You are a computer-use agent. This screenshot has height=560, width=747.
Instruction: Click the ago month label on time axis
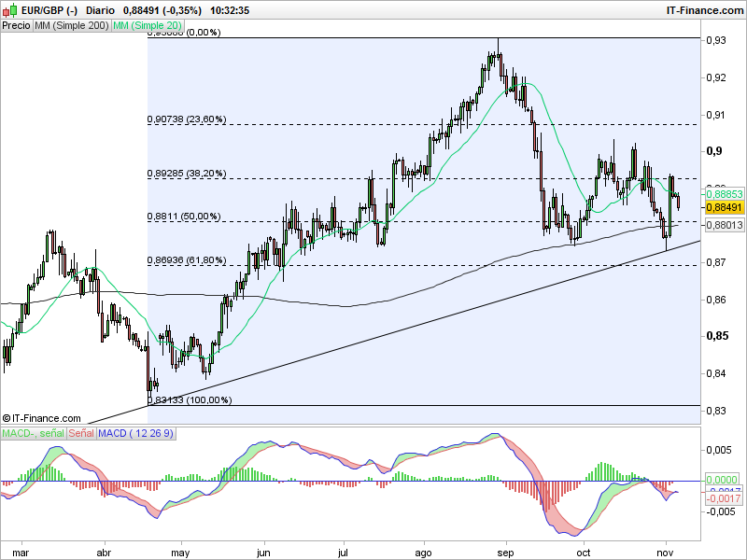tap(423, 553)
